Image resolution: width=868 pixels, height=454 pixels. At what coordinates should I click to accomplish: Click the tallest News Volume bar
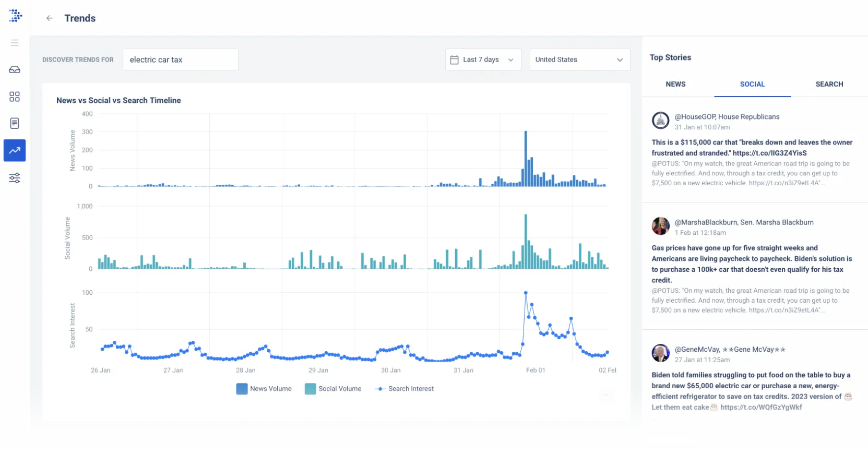[x=526, y=159]
